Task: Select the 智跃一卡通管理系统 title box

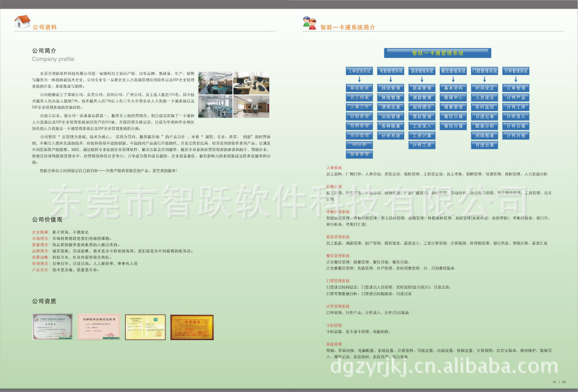Action: coord(438,53)
